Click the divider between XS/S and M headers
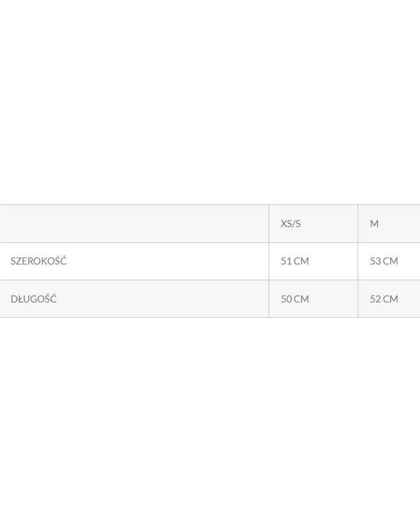This screenshot has width=420, height=521. tap(358, 224)
